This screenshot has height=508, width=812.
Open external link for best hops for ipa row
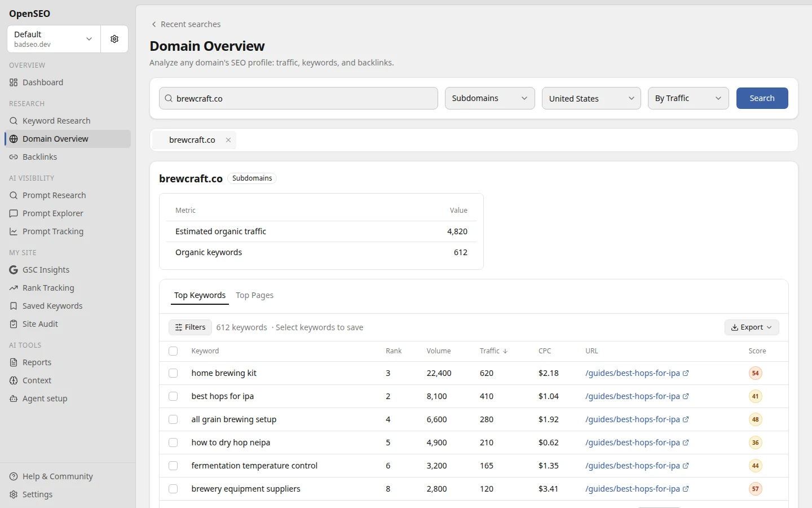686,396
